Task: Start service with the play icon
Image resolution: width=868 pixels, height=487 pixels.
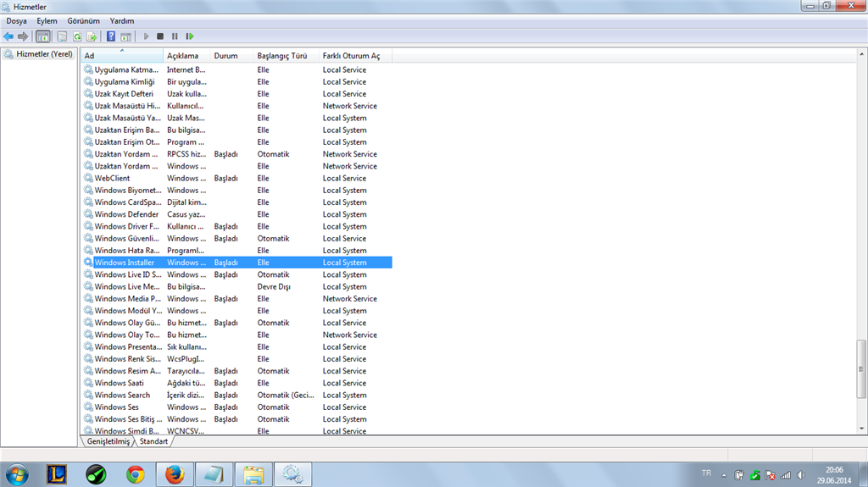Action: point(146,36)
